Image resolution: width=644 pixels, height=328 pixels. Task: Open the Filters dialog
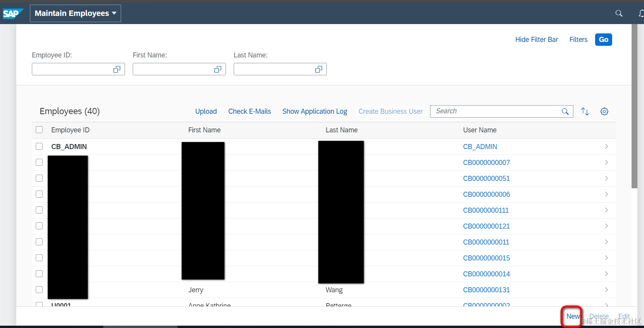[x=578, y=40]
